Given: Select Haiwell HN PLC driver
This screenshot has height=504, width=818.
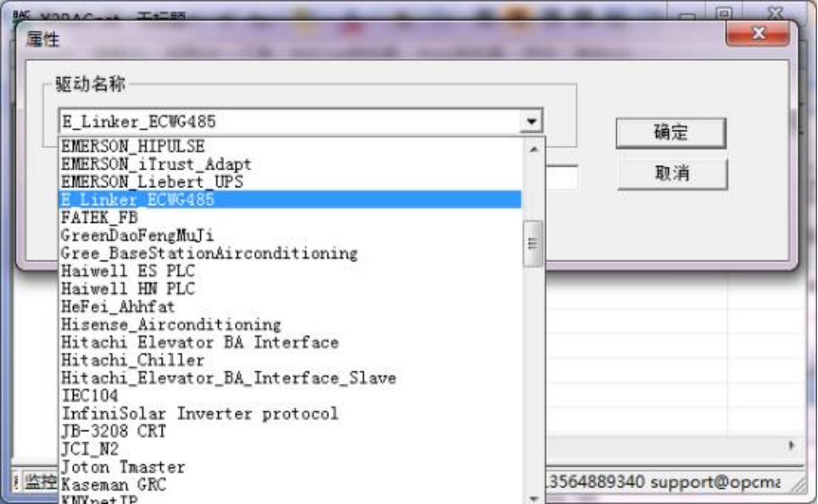Looking at the screenshot, I should click(x=291, y=288).
